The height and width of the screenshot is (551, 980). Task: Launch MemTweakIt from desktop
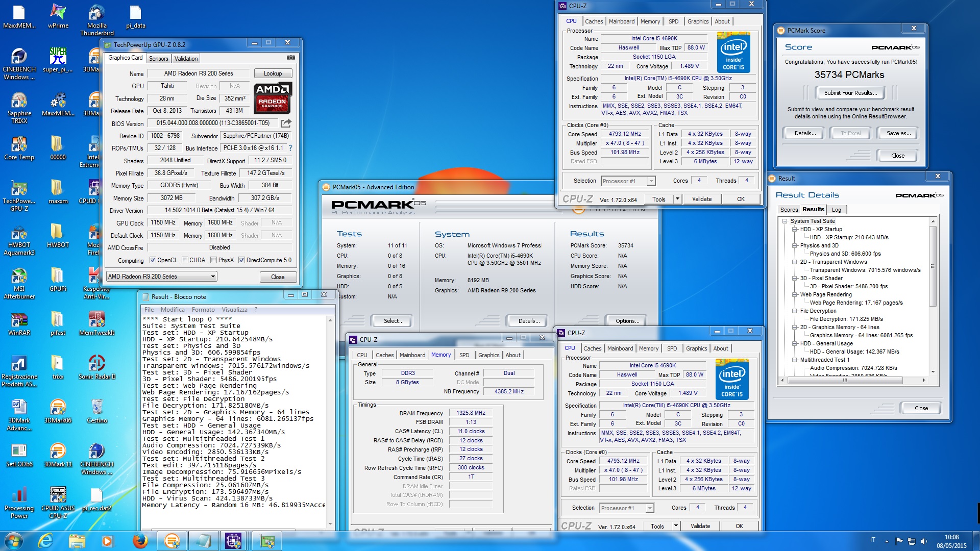[97, 324]
